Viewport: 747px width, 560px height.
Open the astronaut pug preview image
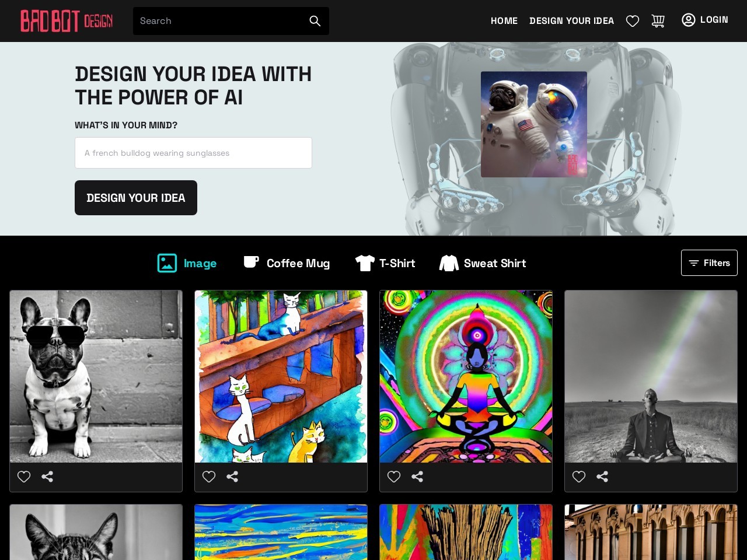[534, 124]
